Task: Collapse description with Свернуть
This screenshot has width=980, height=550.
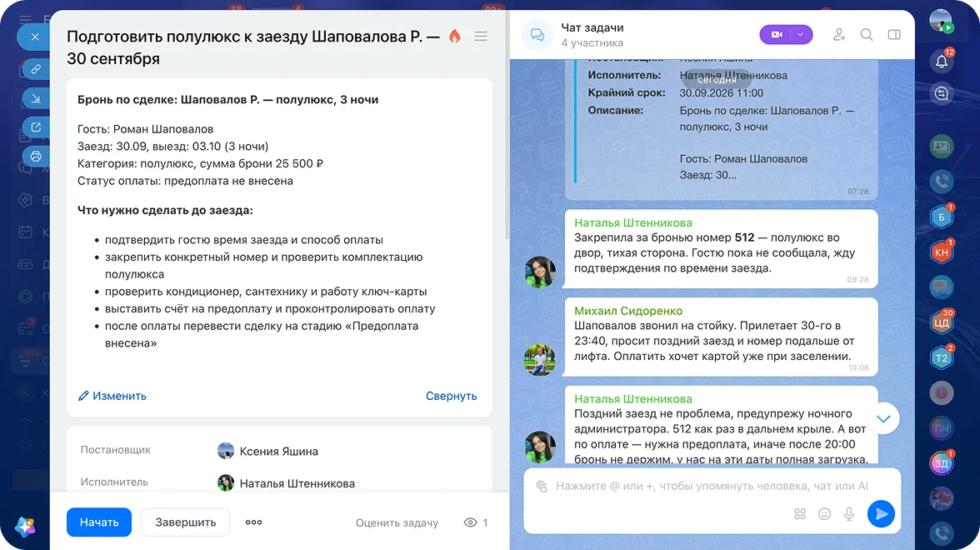Action: [452, 396]
